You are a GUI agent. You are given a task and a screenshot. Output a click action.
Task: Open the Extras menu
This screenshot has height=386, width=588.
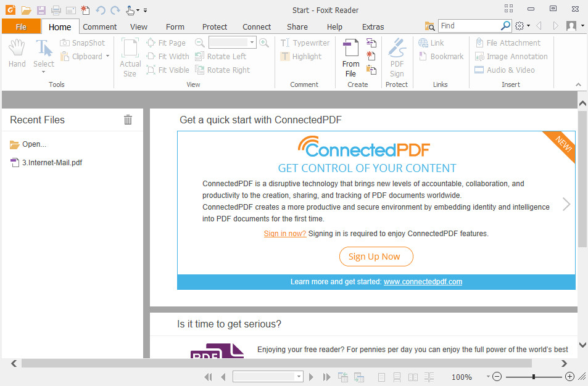click(x=373, y=27)
